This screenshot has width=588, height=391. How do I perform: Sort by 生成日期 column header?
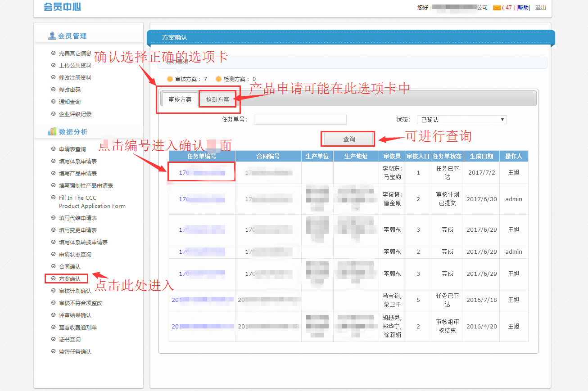(481, 156)
